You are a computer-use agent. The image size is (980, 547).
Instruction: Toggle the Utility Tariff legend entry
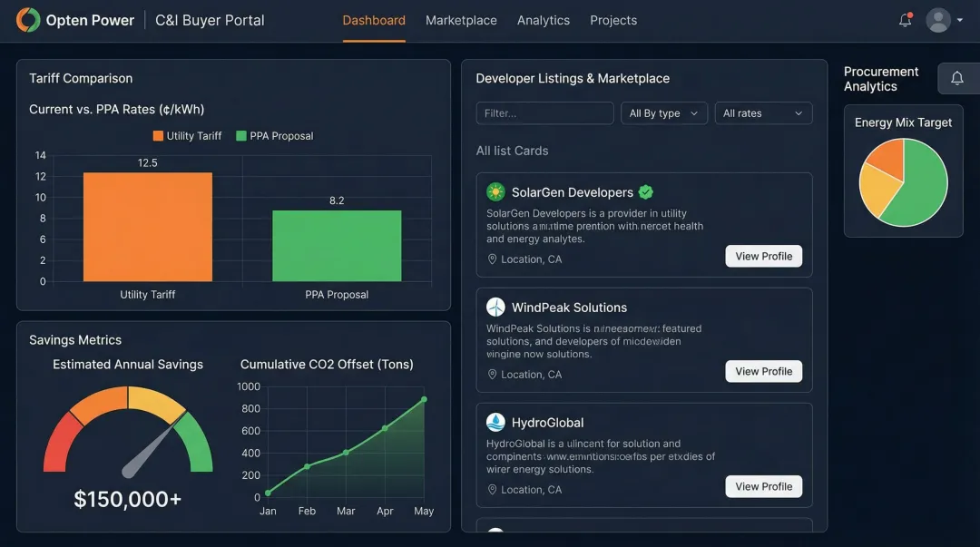[186, 135]
